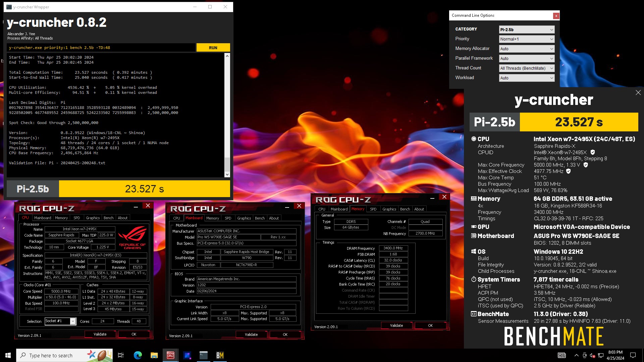Click OK in middle CPU-Z Mainboard window

pos(285,335)
